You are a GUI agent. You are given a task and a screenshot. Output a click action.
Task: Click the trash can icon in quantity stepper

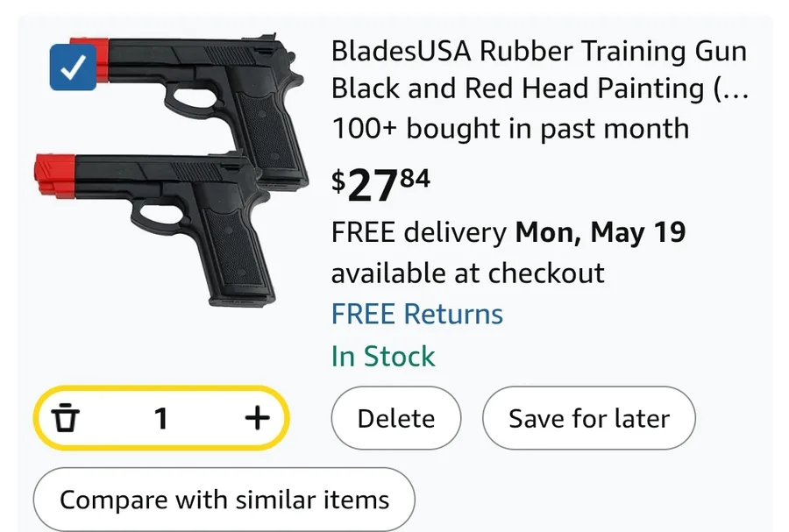66,418
